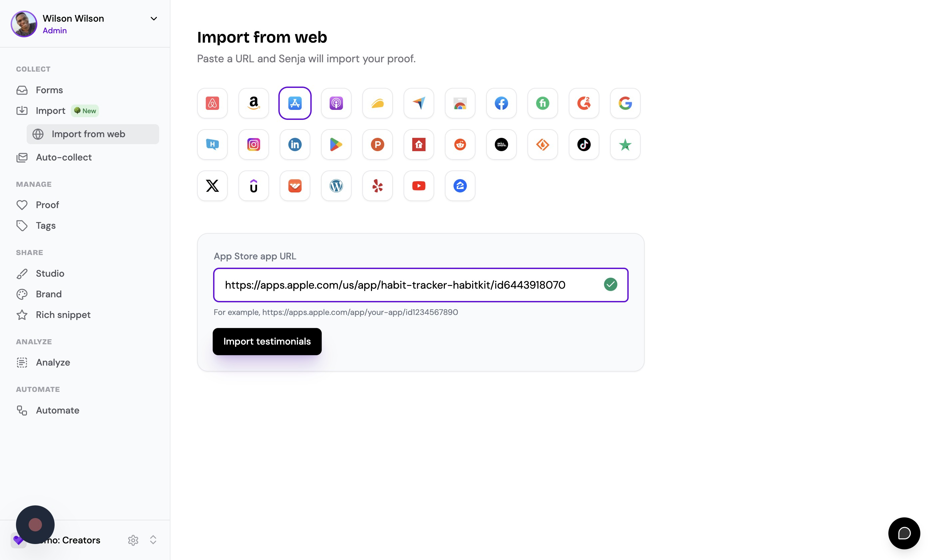
Task: Open the chat support bubble
Action: point(904,533)
